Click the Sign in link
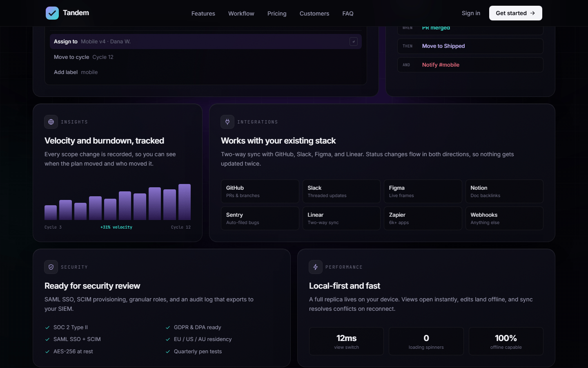The width and height of the screenshot is (588, 368). 471,13
